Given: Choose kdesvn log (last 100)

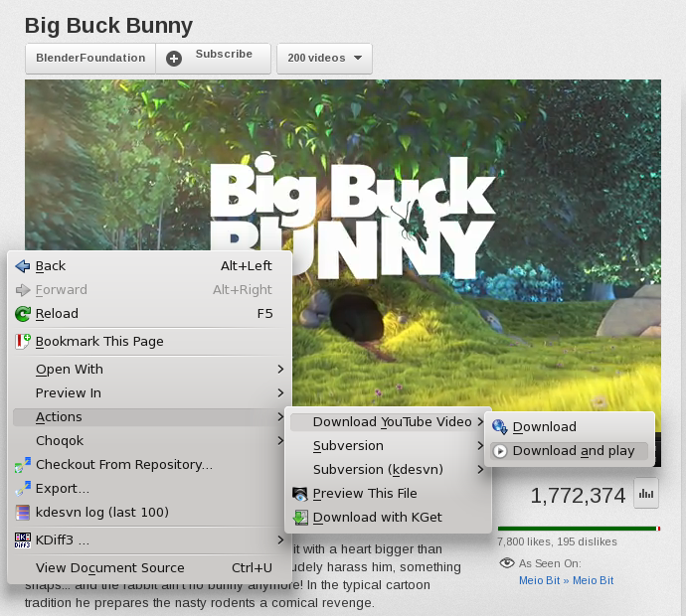Looking at the screenshot, I should pyautogui.click(x=149, y=513).
